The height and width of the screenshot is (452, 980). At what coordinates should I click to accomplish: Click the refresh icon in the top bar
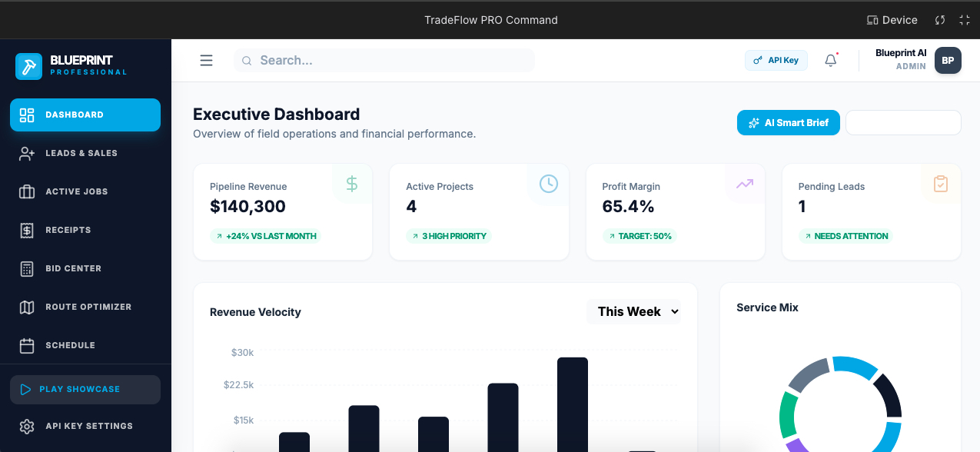click(x=939, y=20)
